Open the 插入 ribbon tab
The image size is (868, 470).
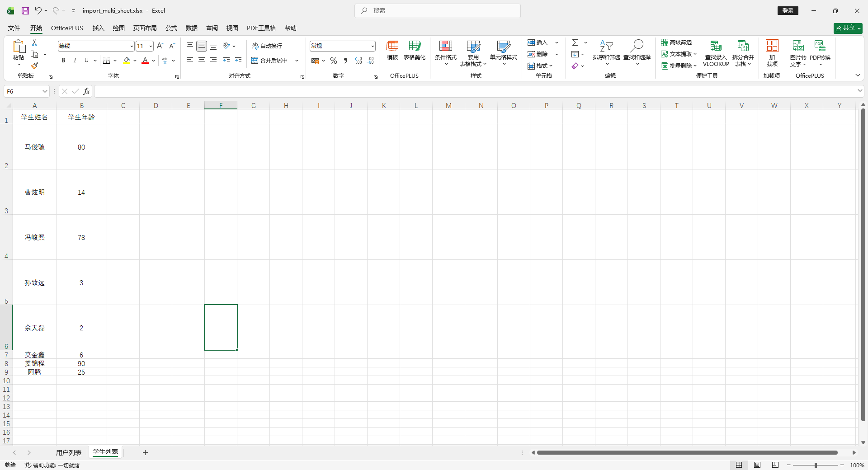[98, 28]
